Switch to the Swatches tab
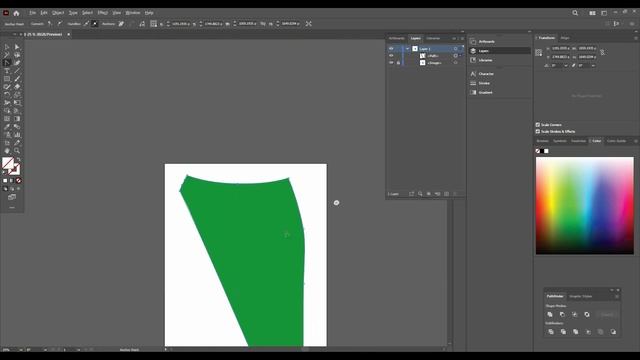This screenshot has width=640, height=360. [x=578, y=141]
